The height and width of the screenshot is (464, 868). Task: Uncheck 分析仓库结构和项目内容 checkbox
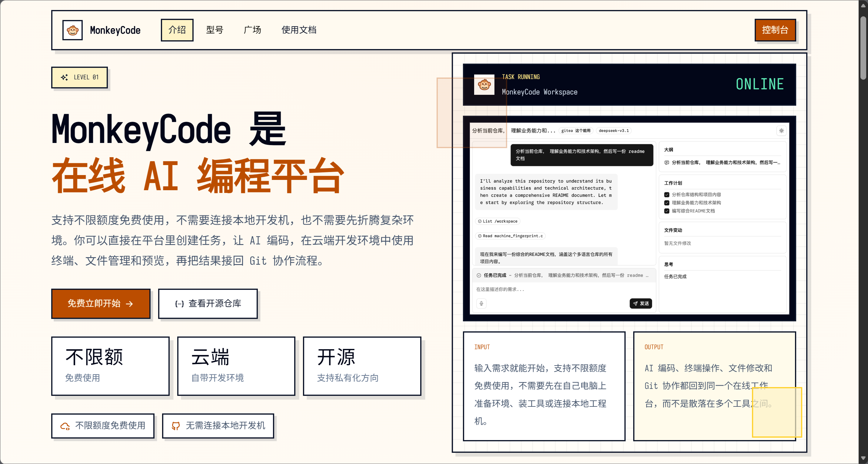pos(667,194)
